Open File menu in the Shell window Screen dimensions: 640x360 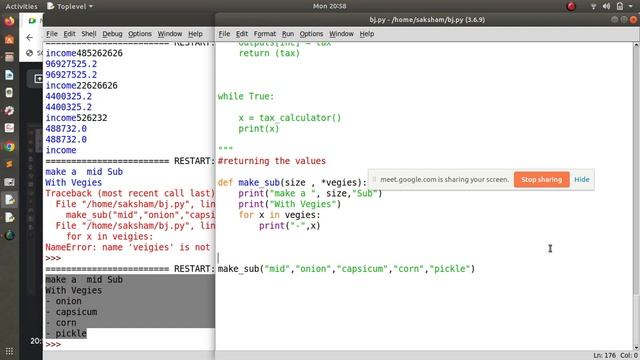(x=52, y=34)
